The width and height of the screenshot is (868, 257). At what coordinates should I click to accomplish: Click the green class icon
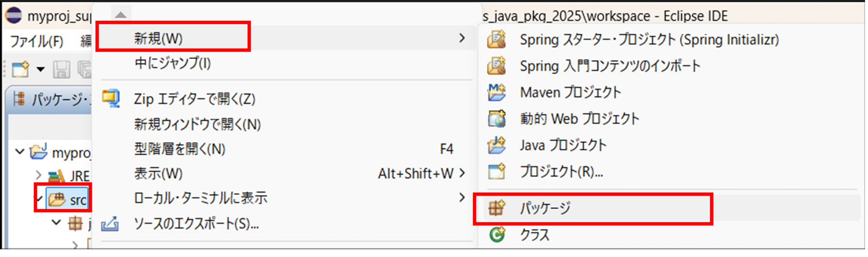496,234
